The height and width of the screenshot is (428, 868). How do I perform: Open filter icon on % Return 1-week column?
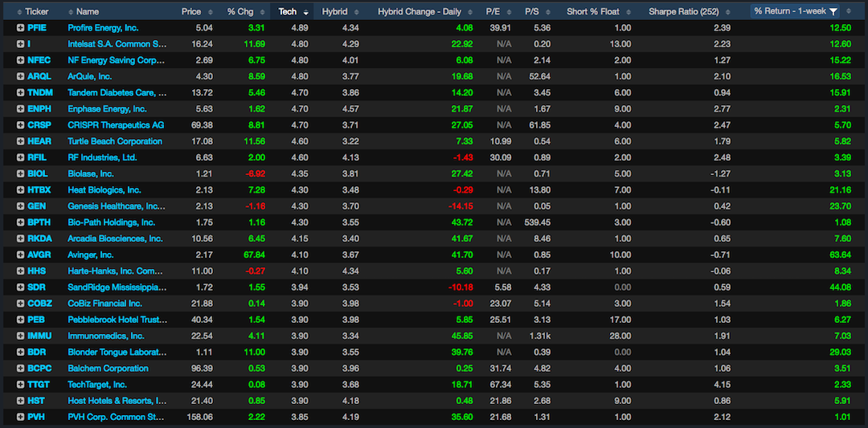(833, 11)
